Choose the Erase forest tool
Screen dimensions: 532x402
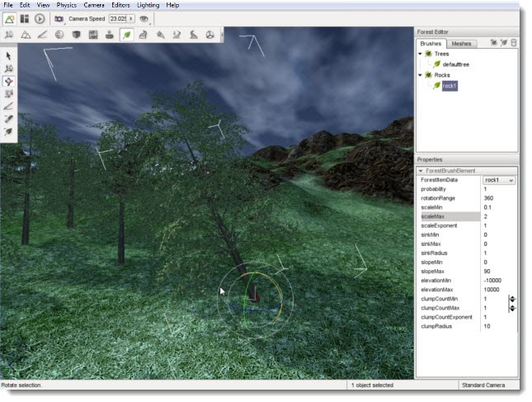tap(8, 119)
